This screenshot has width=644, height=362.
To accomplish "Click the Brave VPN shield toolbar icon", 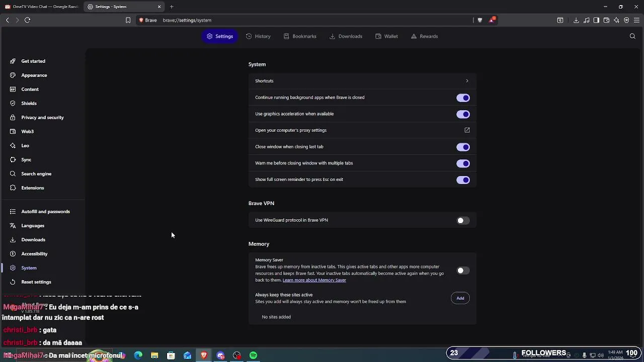I will 626,20.
